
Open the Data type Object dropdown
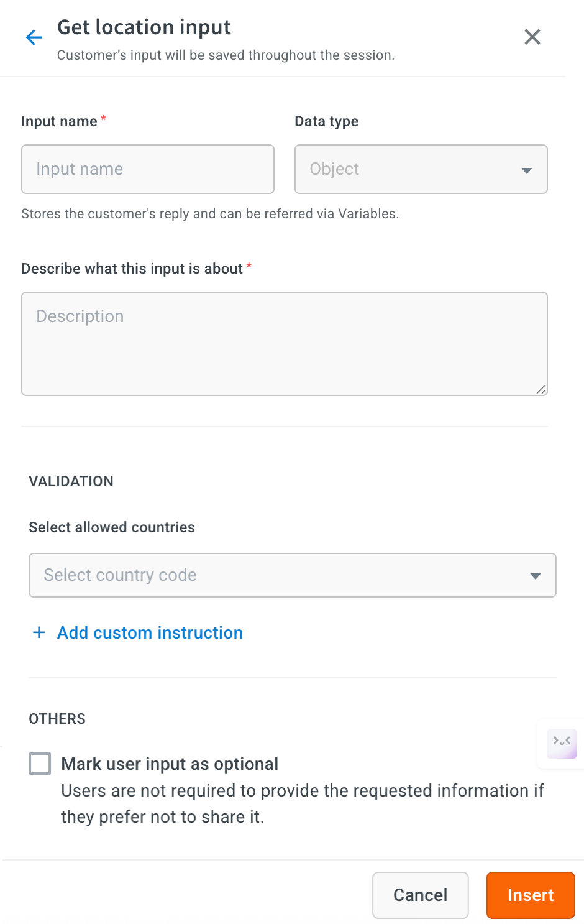coord(410,169)
